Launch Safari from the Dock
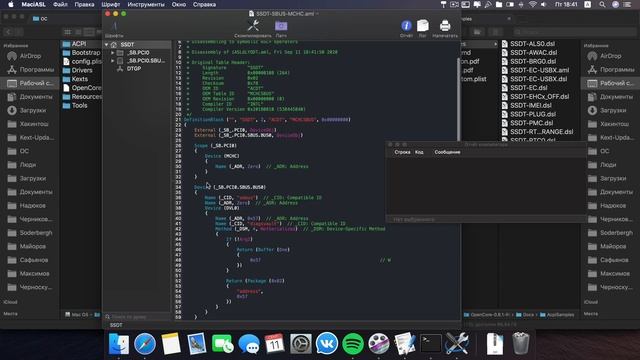 click(x=145, y=344)
